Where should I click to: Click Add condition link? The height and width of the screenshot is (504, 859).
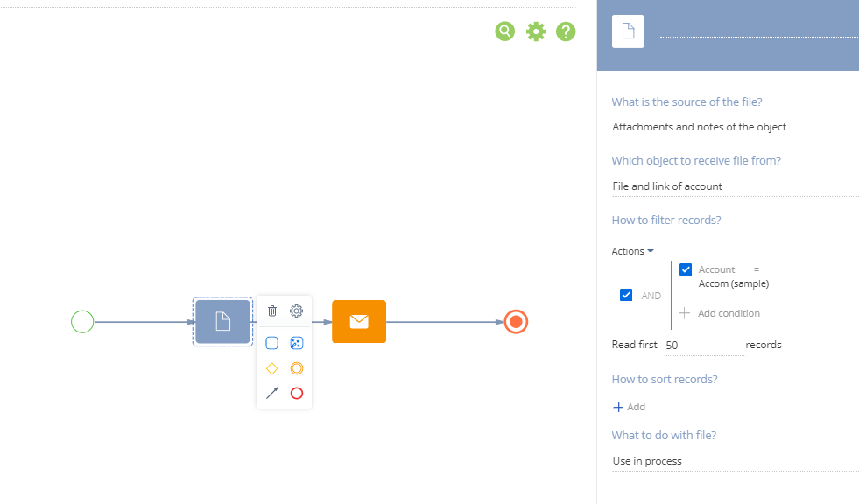click(719, 313)
